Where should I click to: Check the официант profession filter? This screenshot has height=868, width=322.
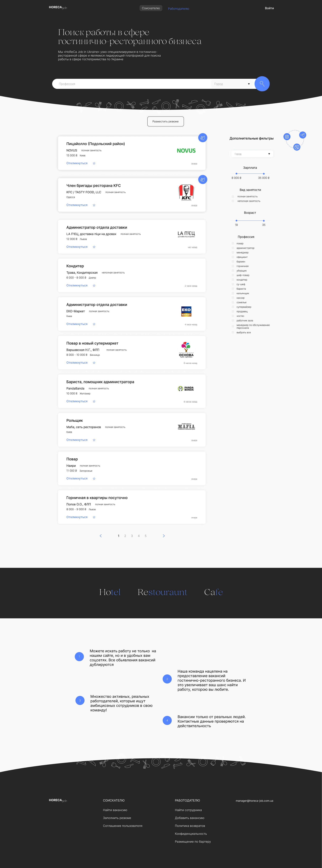click(x=233, y=257)
